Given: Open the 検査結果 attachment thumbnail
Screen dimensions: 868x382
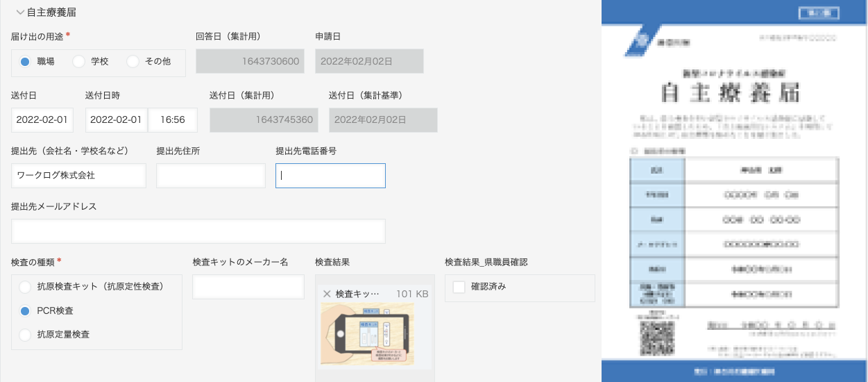Looking at the screenshot, I should [x=368, y=334].
